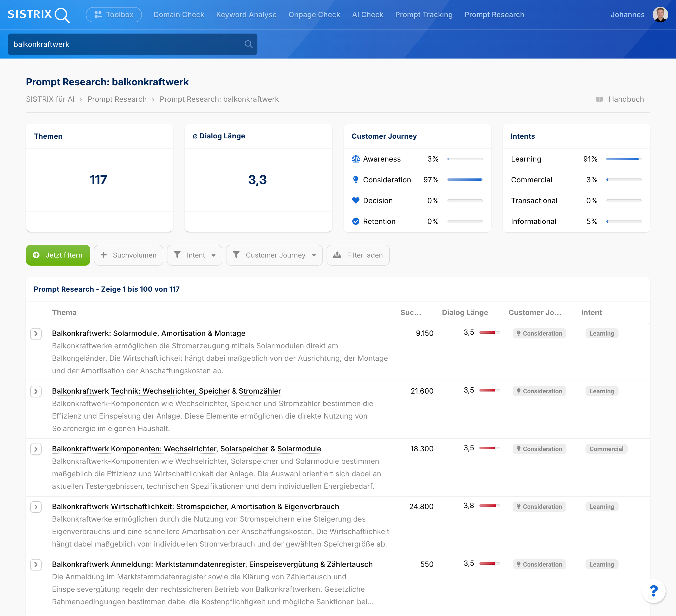Open the Intent filter dropdown
This screenshot has width=676, height=616.
tap(194, 255)
